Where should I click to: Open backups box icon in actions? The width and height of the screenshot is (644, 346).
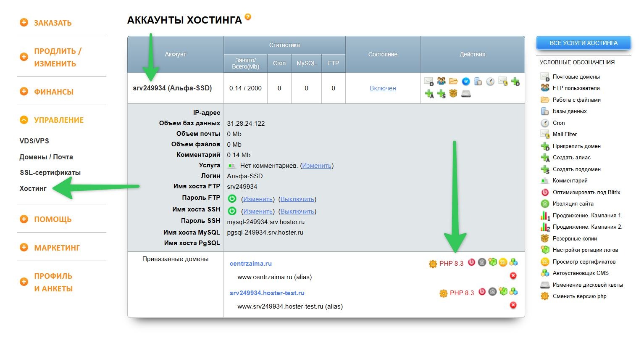453,93
